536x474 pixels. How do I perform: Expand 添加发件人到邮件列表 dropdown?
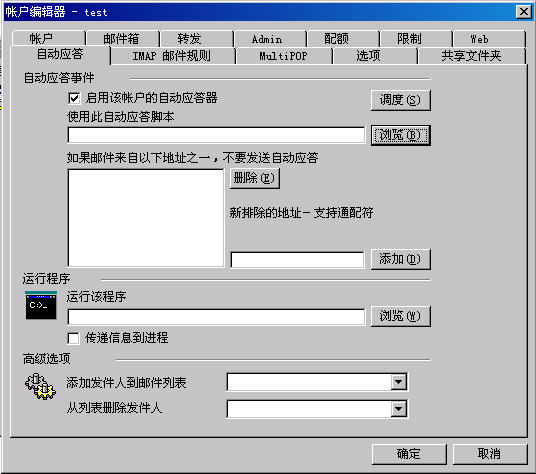pyautogui.click(x=399, y=382)
